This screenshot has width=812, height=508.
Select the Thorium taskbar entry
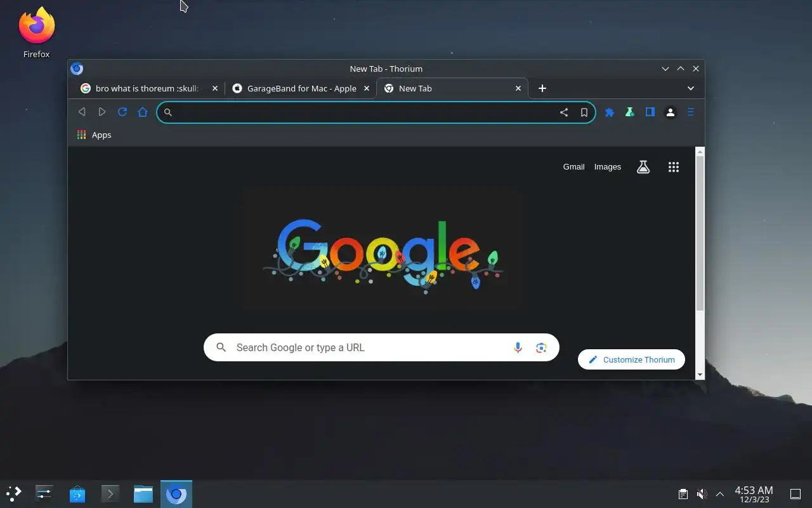pyautogui.click(x=176, y=493)
